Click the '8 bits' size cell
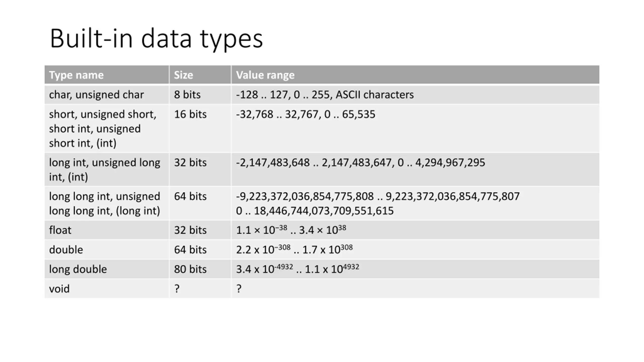 [x=200, y=95]
